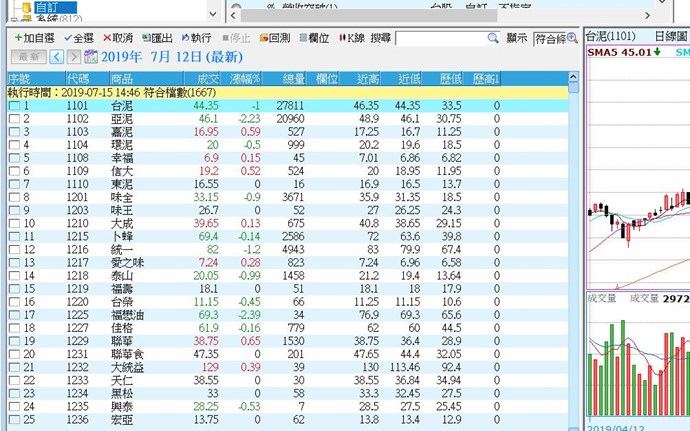Sort the list by 漲幅% column header
Viewport: 690px width, 431px height.
244,77
